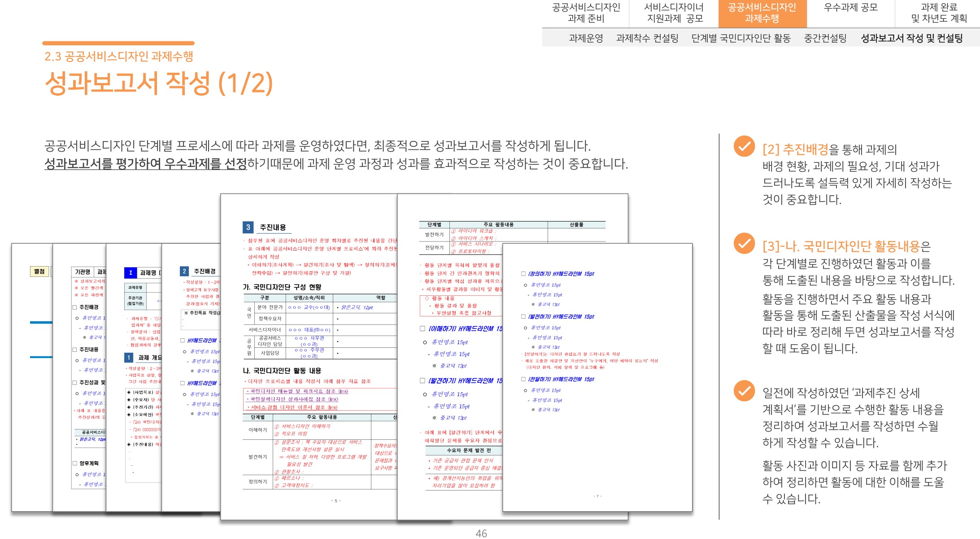
Task: Check the [이해하기] heading checkbox
Action: click(x=422, y=329)
